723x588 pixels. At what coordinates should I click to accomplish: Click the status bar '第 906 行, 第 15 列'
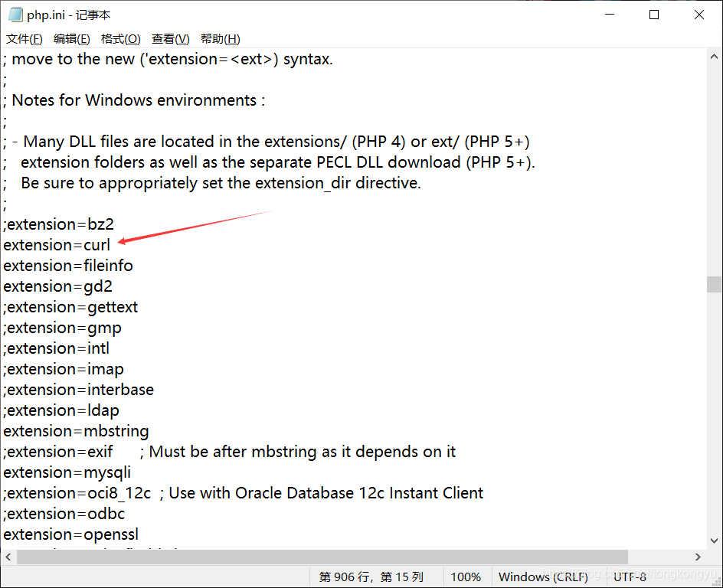tap(371, 577)
